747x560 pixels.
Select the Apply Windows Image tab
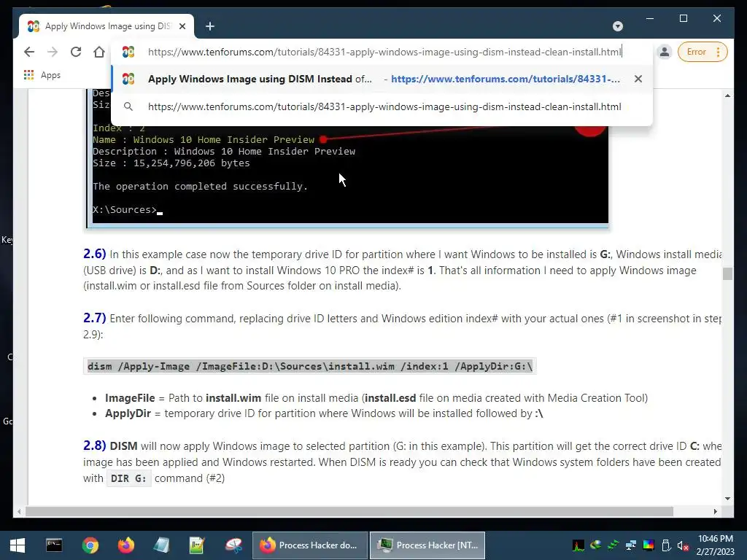[x=107, y=26]
